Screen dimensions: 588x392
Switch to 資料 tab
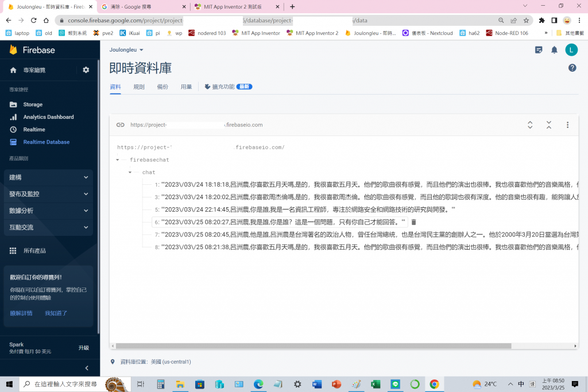pos(115,87)
